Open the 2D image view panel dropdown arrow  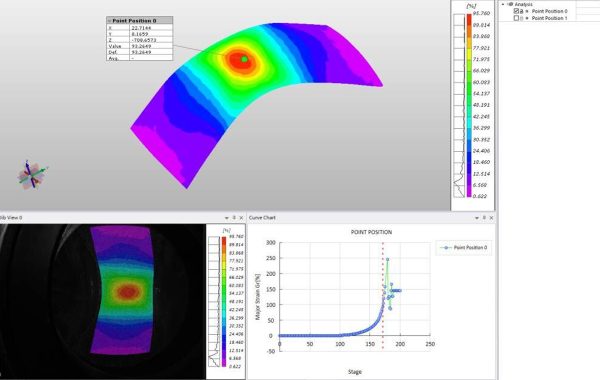pyautogui.click(x=227, y=218)
